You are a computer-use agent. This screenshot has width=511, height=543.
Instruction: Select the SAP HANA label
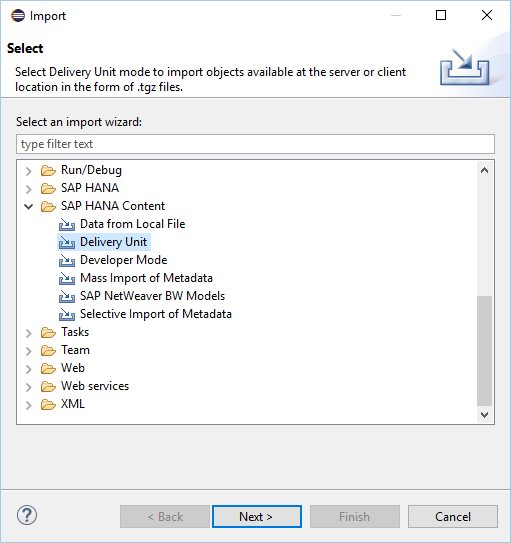pos(90,188)
